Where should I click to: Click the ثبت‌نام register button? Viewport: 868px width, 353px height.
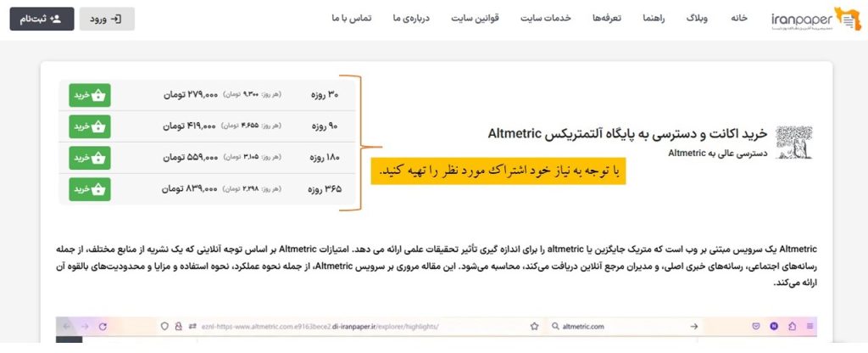point(42,19)
